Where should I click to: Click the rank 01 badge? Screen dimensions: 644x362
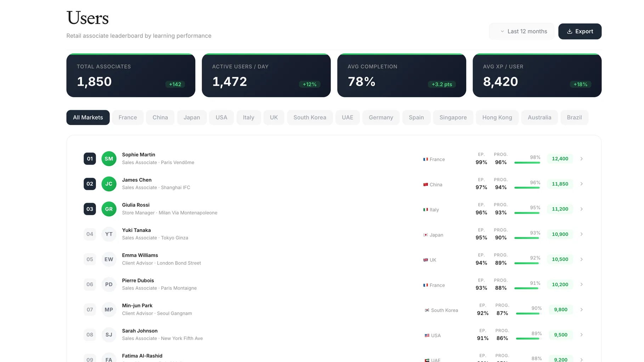(90, 159)
